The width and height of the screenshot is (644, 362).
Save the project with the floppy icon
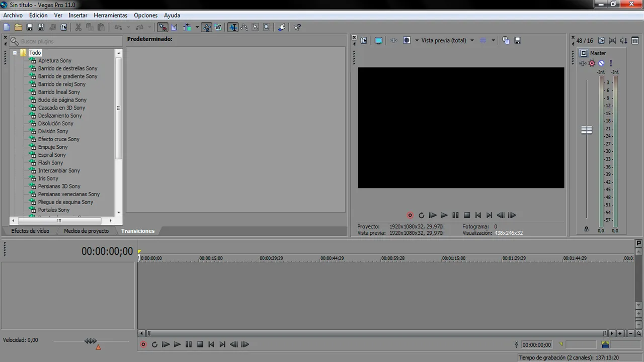pyautogui.click(x=30, y=27)
